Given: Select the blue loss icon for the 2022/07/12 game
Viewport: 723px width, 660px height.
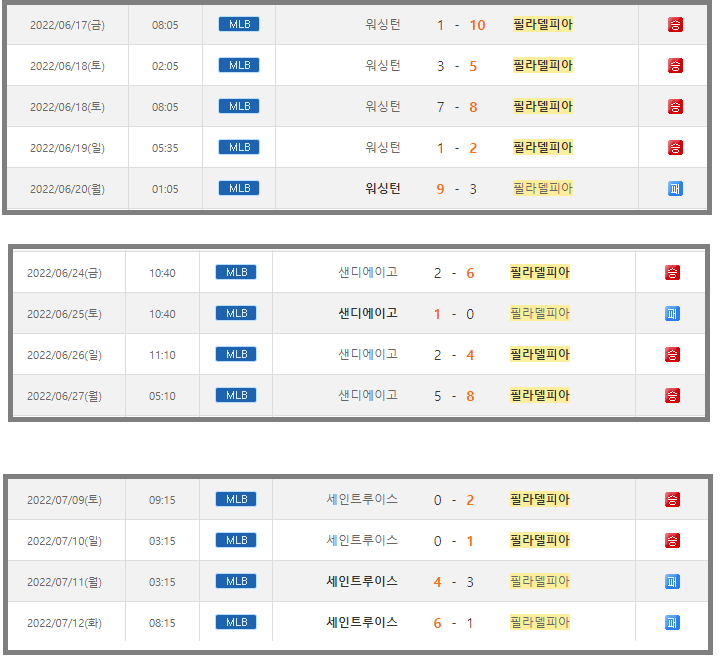Looking at the screenshot, I should point(672,622).
